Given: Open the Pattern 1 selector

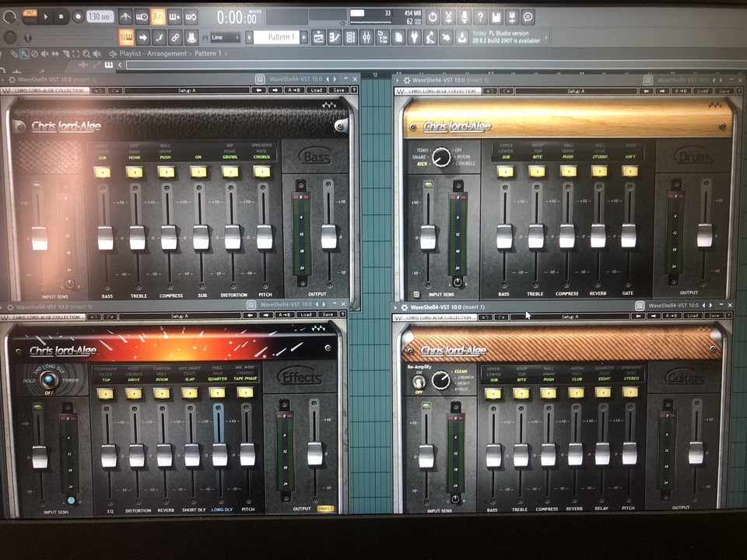Looking at the screenshot, I should pos(276,37).
